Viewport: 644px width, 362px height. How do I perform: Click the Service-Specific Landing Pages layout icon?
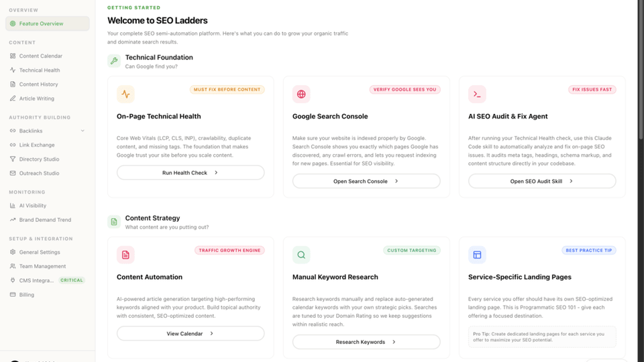click(x=477, y=255)
